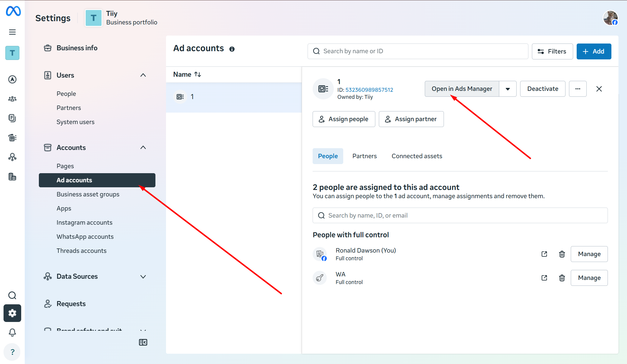Screen dimensions: 627x364
Task: Open System users in sidebar
Action: coord(75,122)
